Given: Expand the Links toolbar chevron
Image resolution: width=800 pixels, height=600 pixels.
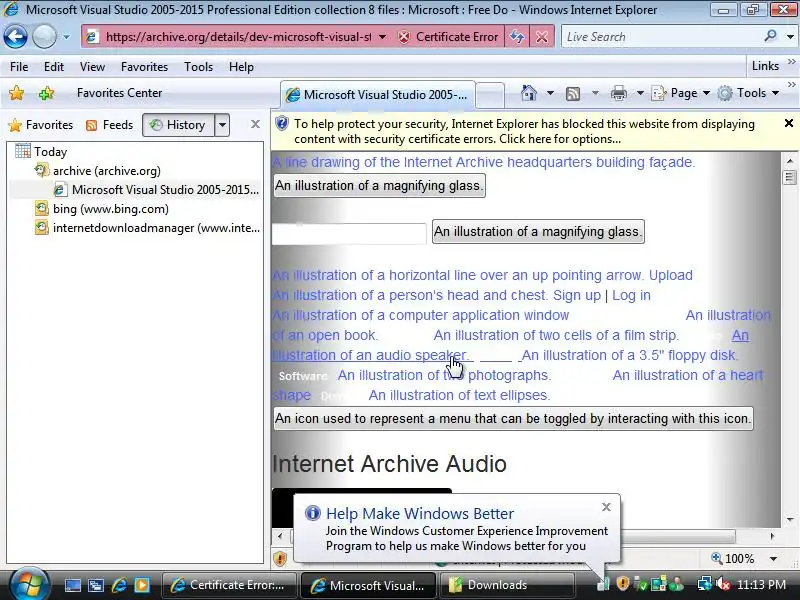Looking at the screenshot, I should pos(791,62).
